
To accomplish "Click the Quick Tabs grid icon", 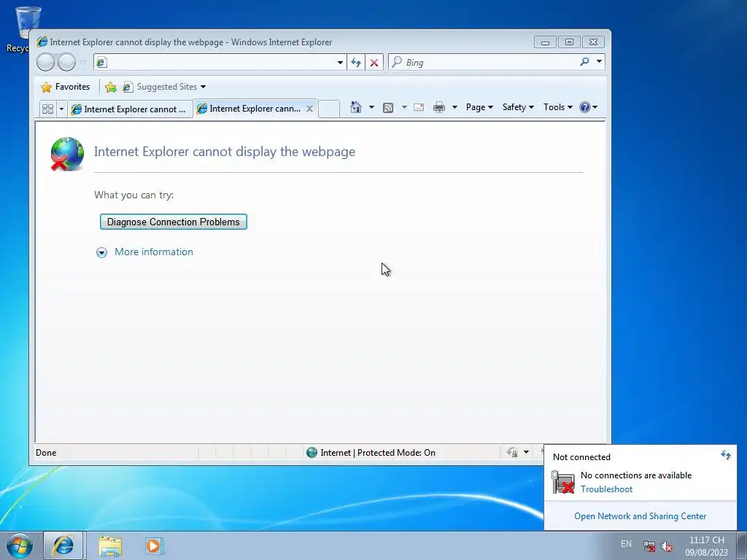I will click(x=47, y=109).
